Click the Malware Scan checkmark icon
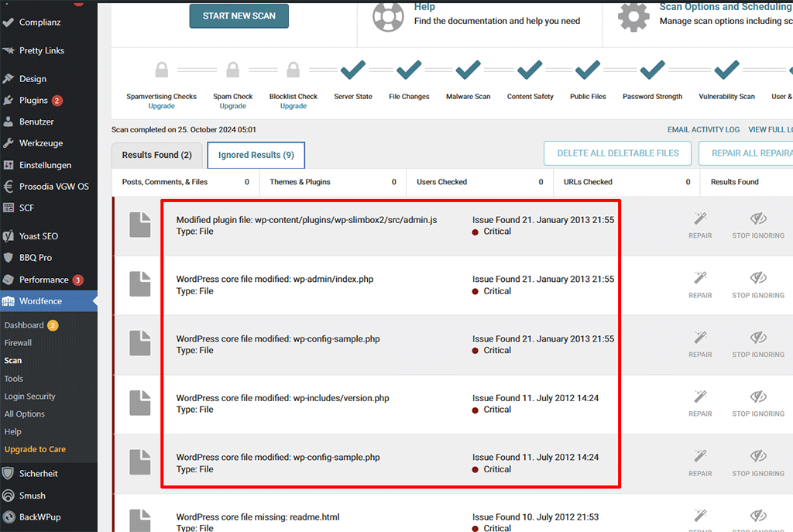Image resolution: width=793 pixels, height=532 pixels. [469, 71]
